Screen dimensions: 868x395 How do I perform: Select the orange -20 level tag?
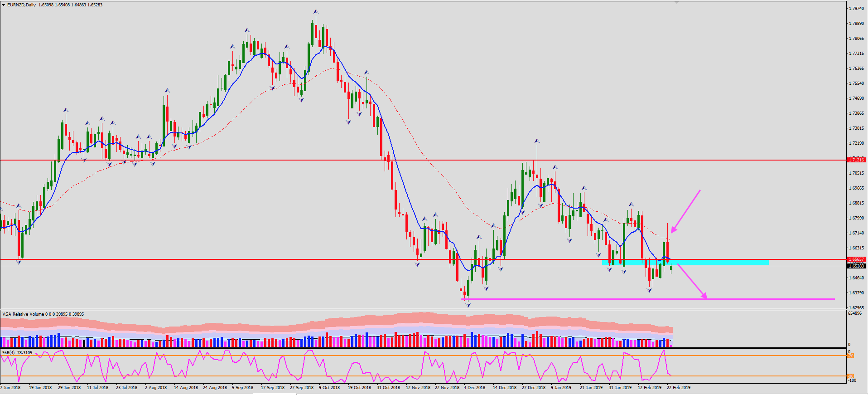[850, 356]
